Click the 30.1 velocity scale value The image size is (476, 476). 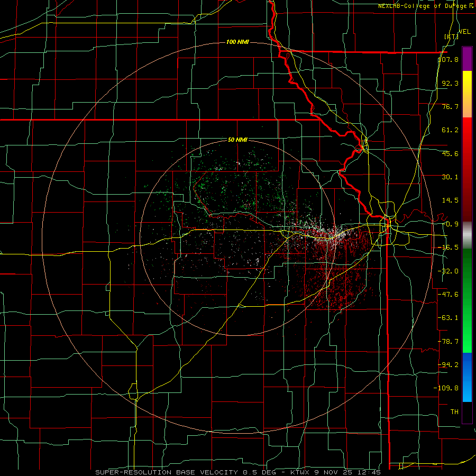(450, 177)
